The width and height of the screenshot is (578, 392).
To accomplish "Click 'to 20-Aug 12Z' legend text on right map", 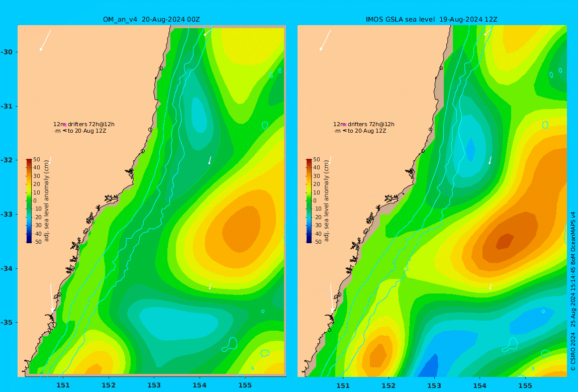I will 367,131.
